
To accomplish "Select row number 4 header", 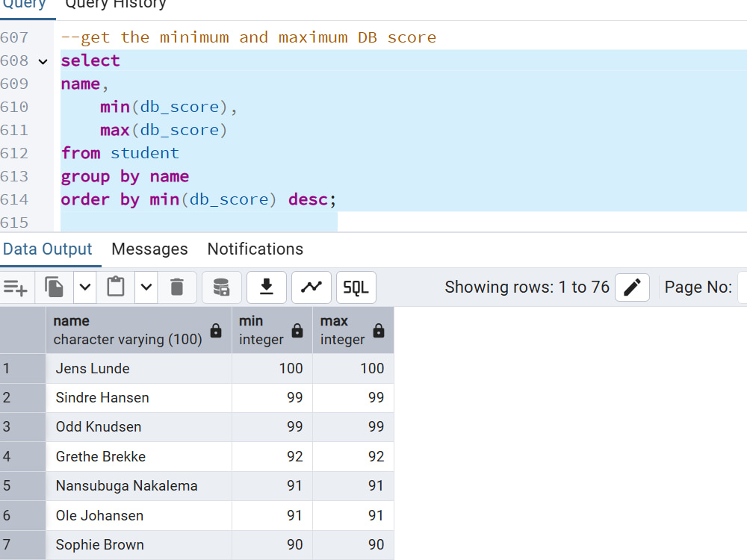I will point(22,457).
